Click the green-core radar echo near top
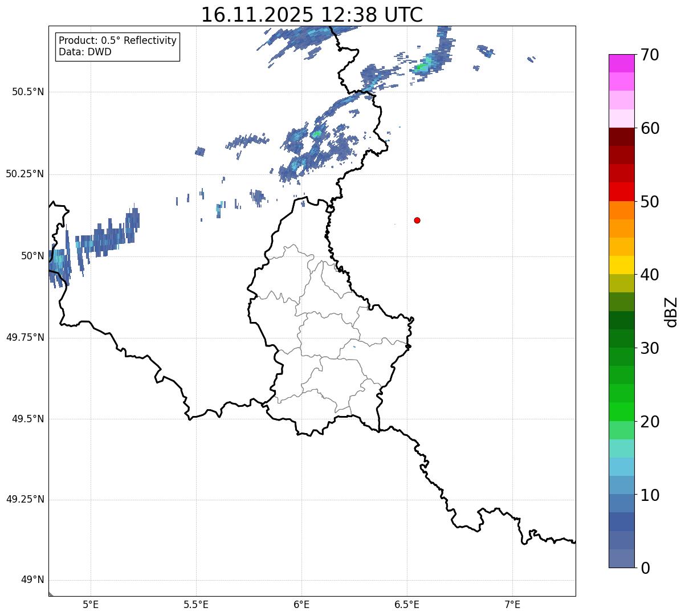Viewport: 685px width, 616px height. click(421, 67)
